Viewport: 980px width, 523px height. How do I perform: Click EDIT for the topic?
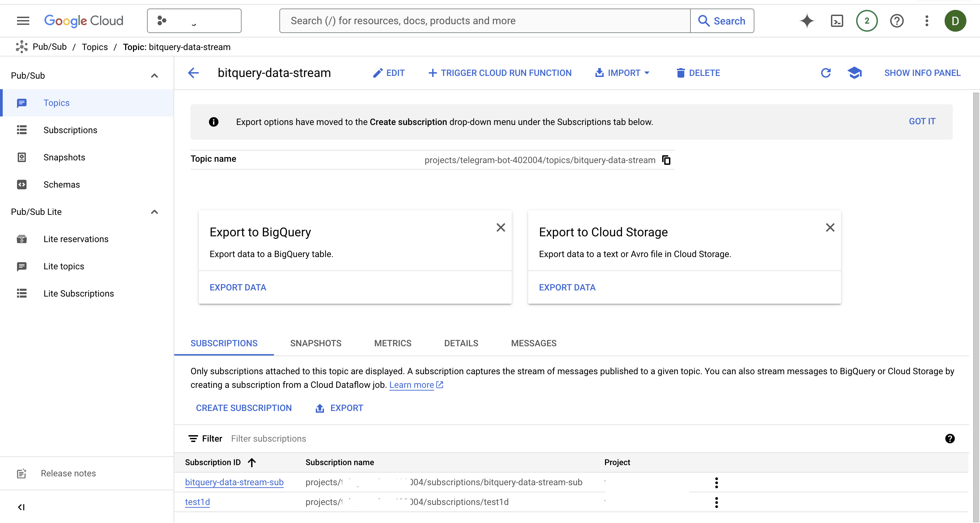pos(388,73)
